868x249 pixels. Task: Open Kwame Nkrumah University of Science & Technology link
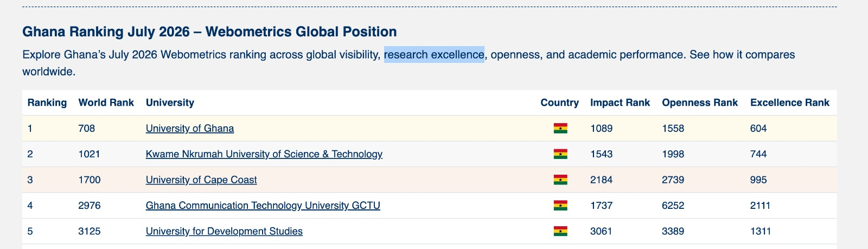[x=264, y=154]
